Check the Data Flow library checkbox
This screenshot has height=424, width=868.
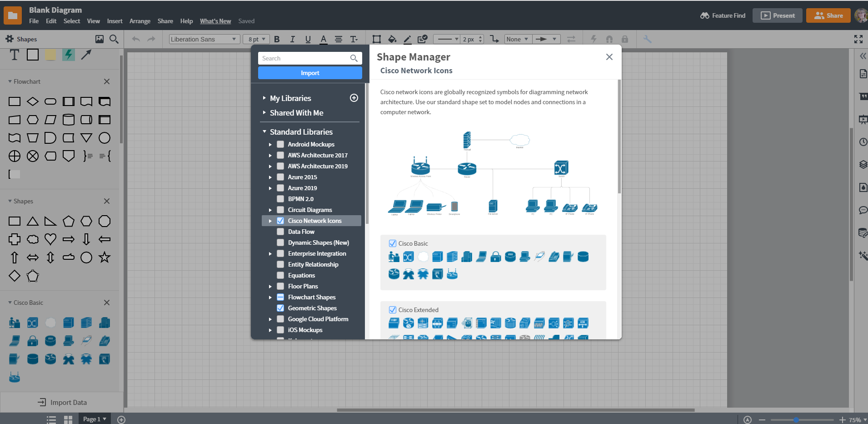[280, 232]
